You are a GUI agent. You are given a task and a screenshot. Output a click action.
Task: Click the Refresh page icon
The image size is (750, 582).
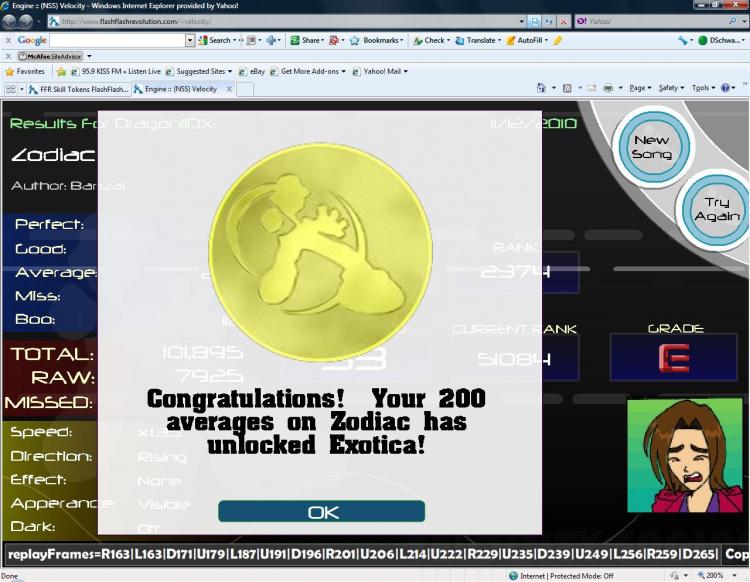pos(549,22)
